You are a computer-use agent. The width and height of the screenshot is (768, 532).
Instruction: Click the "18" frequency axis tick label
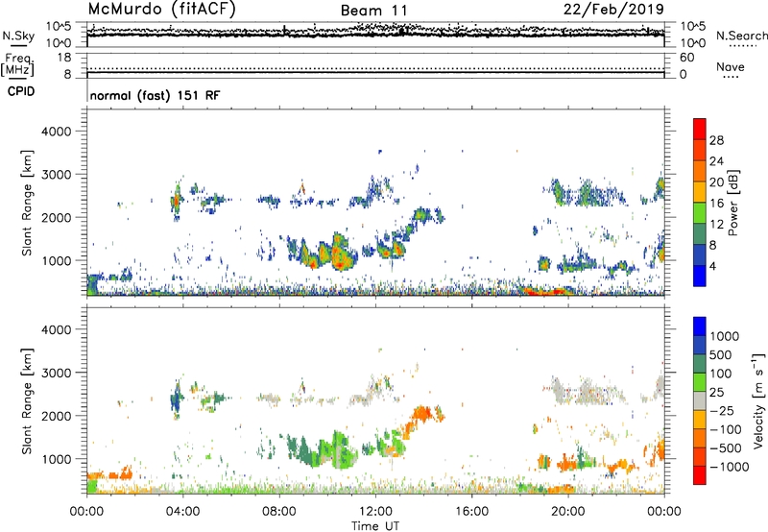coord(63,58)
